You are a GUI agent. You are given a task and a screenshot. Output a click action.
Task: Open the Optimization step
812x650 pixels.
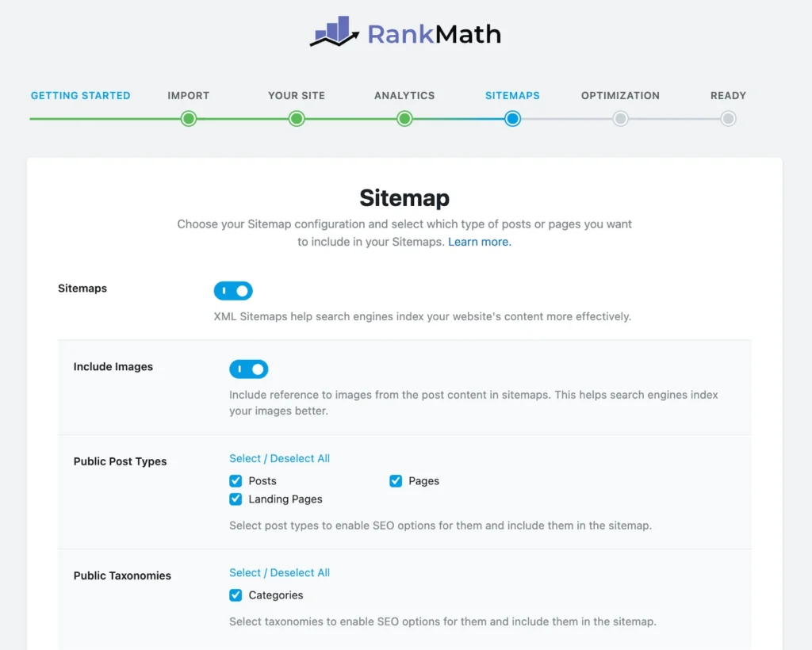coord(620,95)
